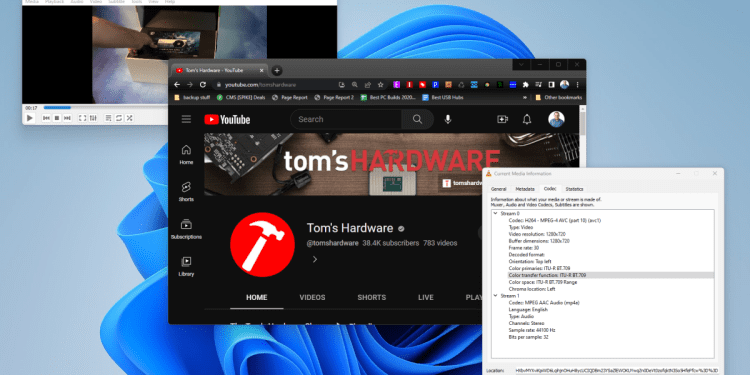This screenshot has width=750, height=375.
Task: Collapse Stream 0 tree node
Action: pos(496,213)
